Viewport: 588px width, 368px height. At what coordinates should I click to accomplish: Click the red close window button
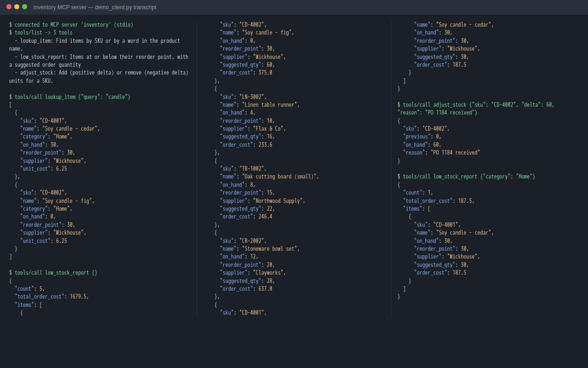tap(9, 7)
